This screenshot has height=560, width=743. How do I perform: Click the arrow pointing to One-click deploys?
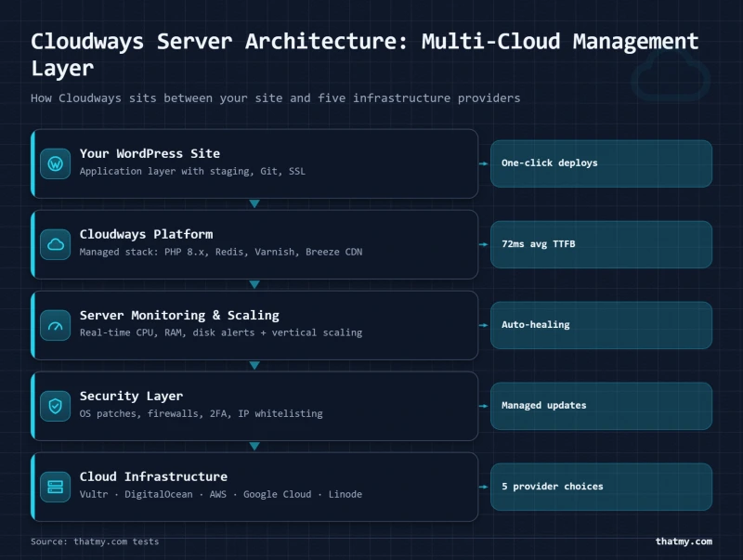click(483, 163)
